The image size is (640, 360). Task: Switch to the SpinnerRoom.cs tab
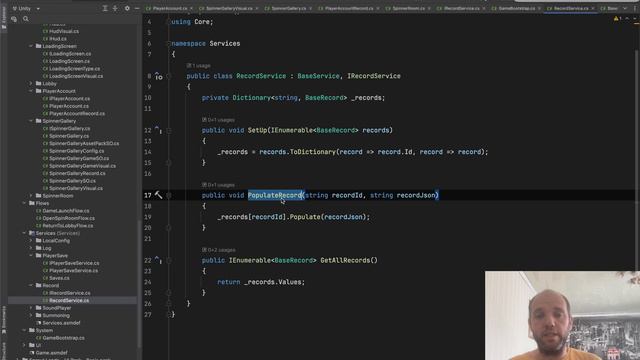[x=408, y=8]
